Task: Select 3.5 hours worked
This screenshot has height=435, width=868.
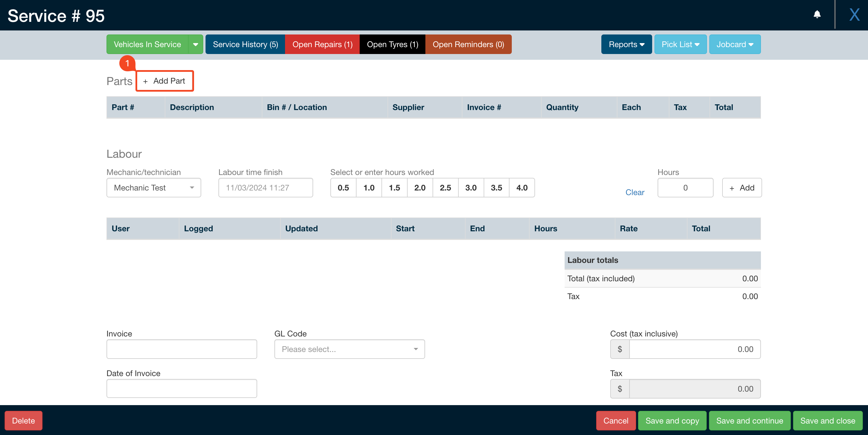Action: click(x=496, y=188)
